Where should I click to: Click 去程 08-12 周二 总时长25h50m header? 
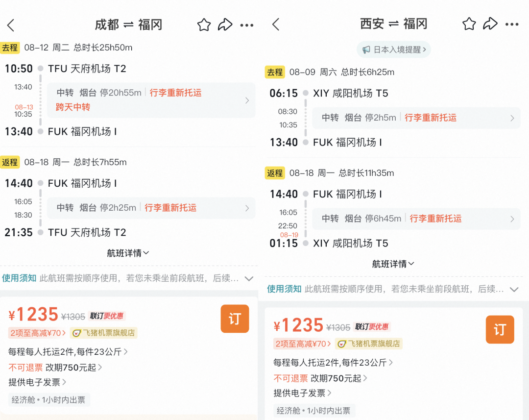click(x=67, y=48)
